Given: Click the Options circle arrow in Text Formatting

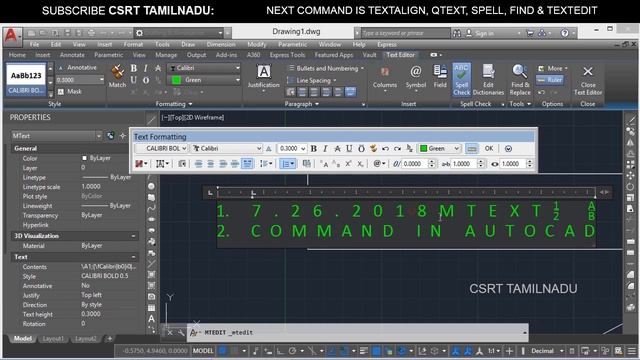Looking at the screenshot, I should click(x=508, y=149).
